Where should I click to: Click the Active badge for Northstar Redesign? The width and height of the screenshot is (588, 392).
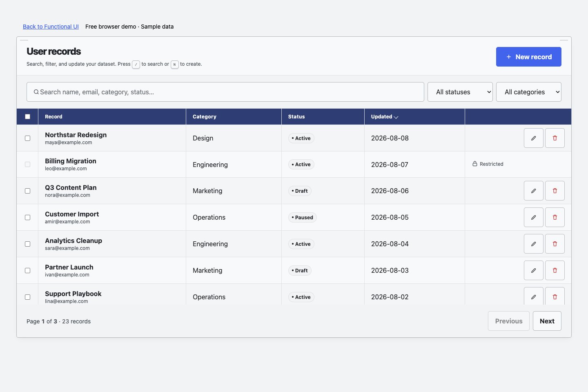[301, 138]
